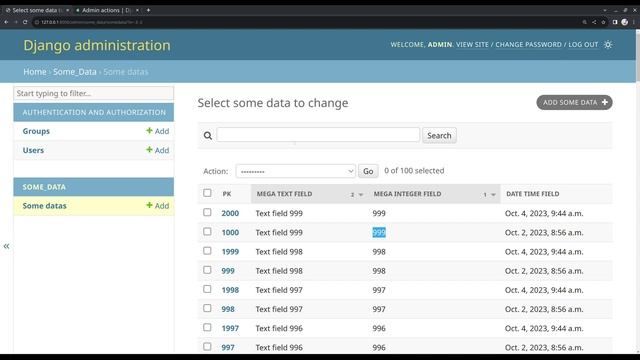640x360 pixels.
Task: Click browser back arrow
Action: click(x=6, y=22)
